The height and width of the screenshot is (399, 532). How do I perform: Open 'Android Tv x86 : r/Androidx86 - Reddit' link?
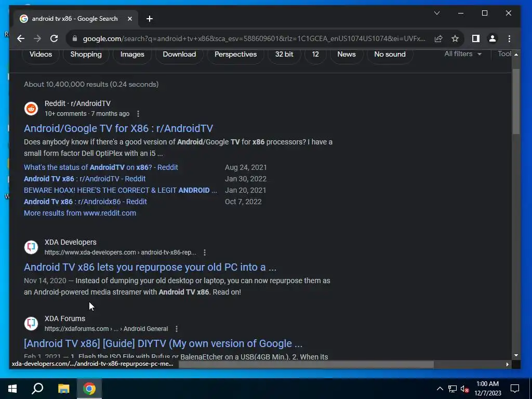pyautogui.click(x=85, y=202)
